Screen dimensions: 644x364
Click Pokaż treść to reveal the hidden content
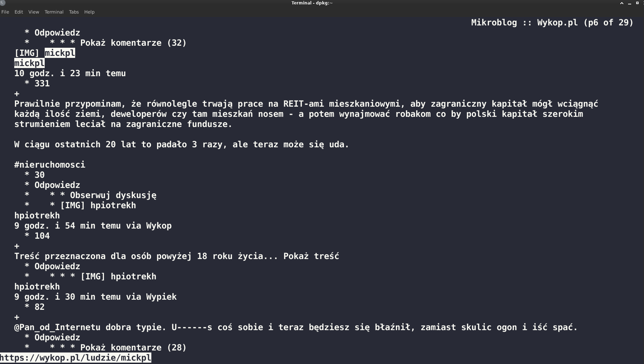tap(311, 256)
